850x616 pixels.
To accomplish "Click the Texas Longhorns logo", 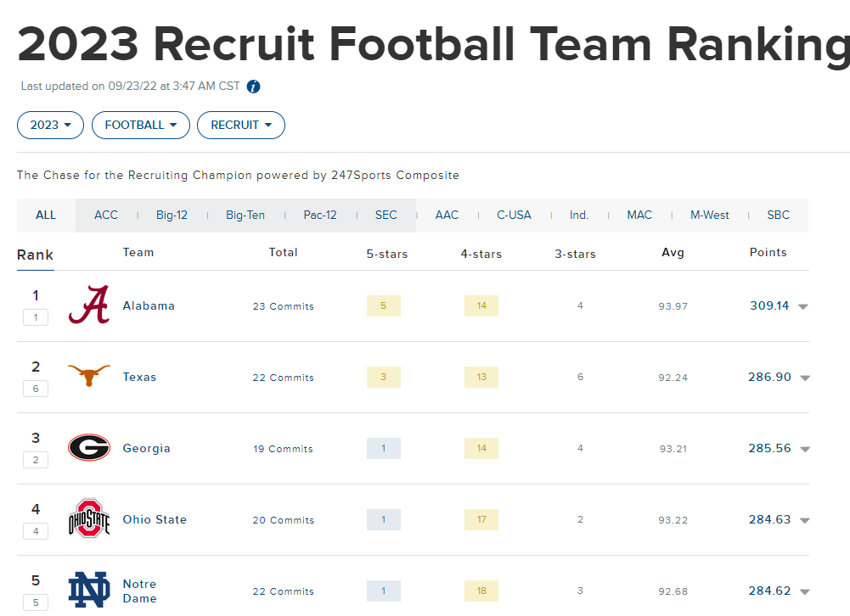I will [x=89, y=377].
